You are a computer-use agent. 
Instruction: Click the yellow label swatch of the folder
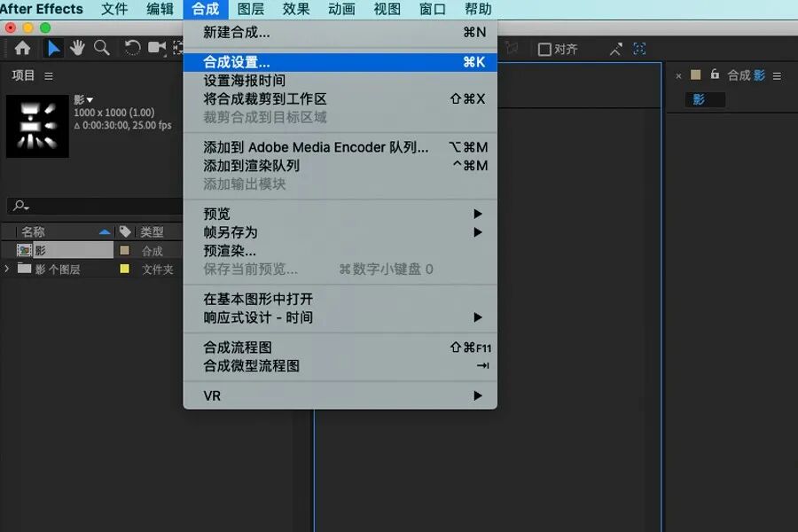pos(124,269)
